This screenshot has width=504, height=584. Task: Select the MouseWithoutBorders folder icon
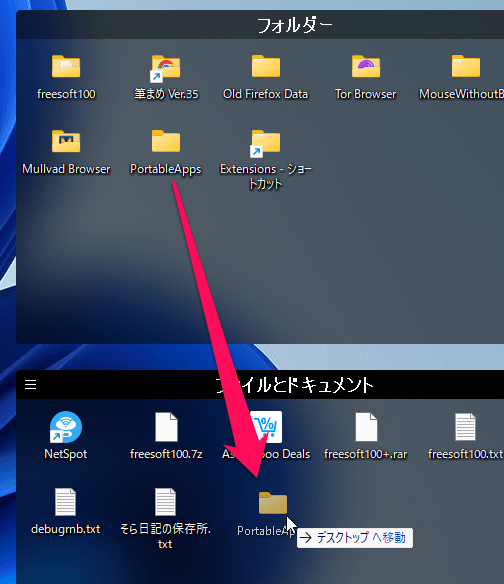(466, 67)
